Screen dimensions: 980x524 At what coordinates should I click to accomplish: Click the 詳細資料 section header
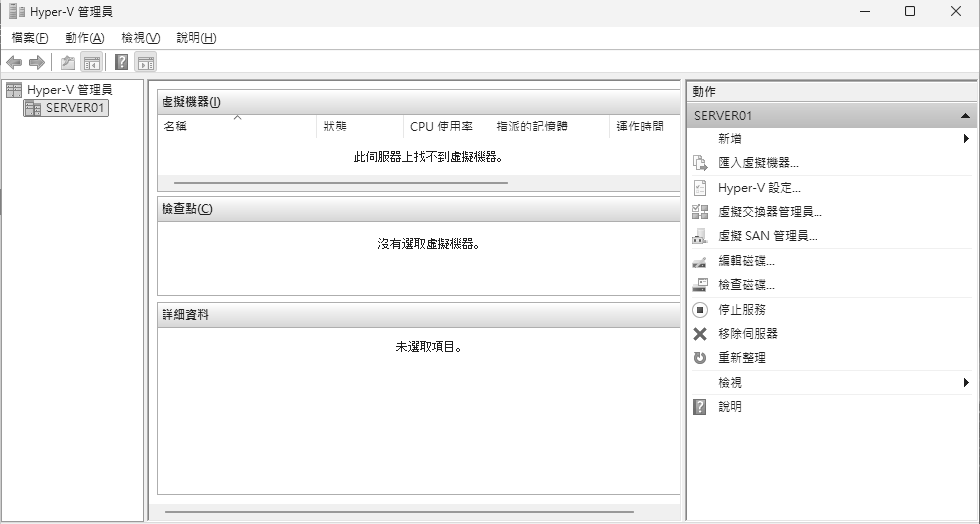pyautogui.click(x=418, y=315)
